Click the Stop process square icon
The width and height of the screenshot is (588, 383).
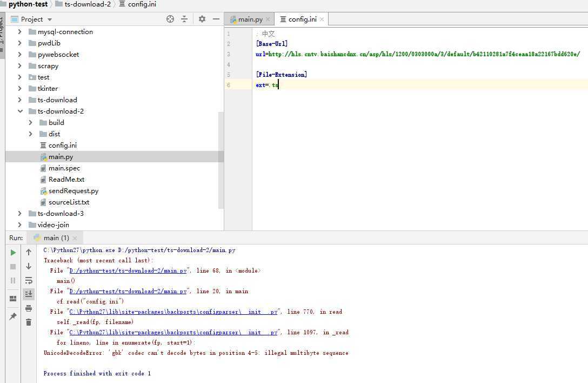point(13,267)
